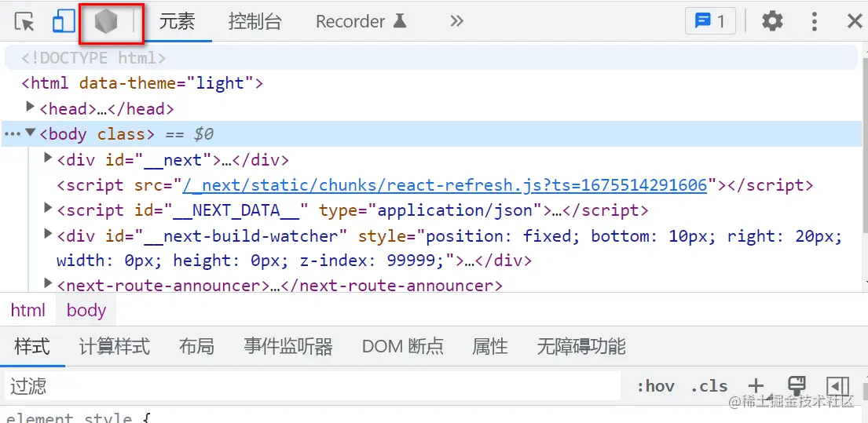Open the 计算样式 pane tab
The width and height of the screenshot is (868, 423).
pos(115,347)
